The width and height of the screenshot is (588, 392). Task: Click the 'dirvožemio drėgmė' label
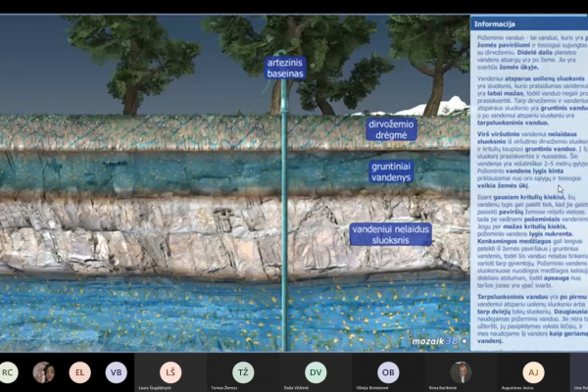point(391,129)
